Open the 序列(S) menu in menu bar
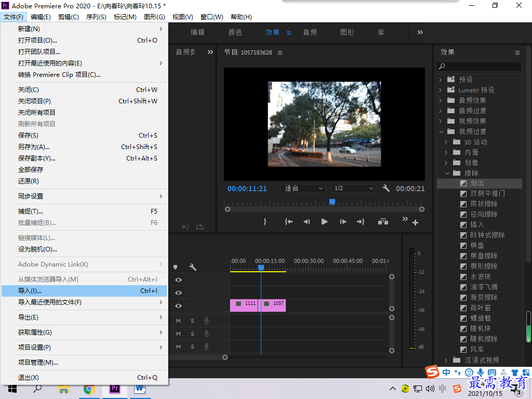The height and width of the screenshot is (399, 532). (x=96, y=17)
